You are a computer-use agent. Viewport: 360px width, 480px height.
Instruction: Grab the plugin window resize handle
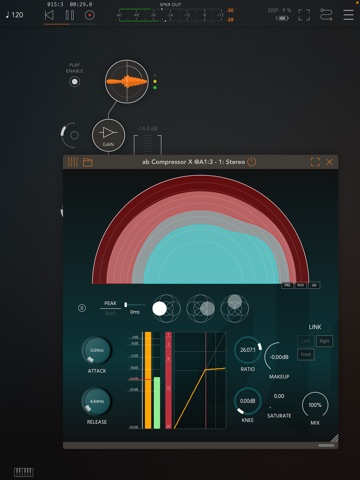(x=334, y=438)
